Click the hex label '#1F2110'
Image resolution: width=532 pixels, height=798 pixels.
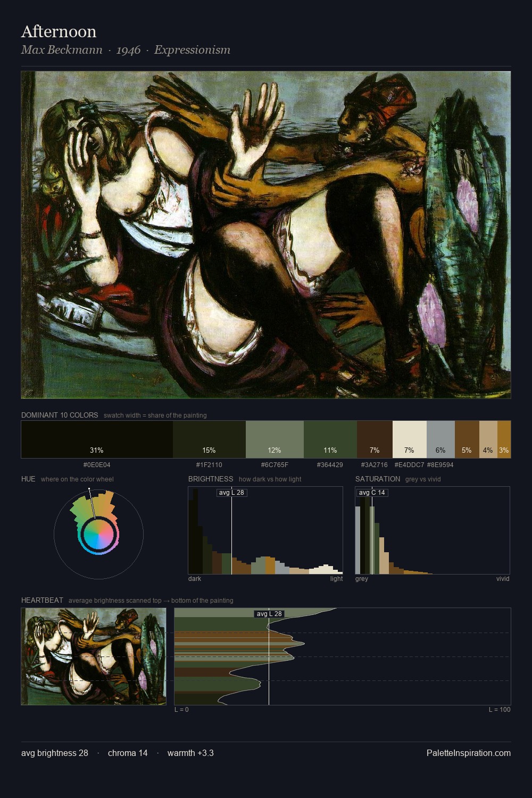[x=209, y=465]
